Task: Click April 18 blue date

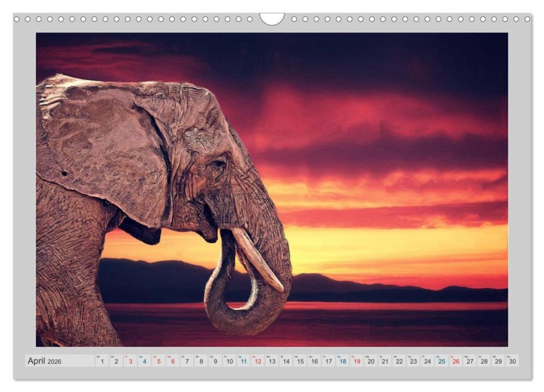Action: tap(342, 361)
